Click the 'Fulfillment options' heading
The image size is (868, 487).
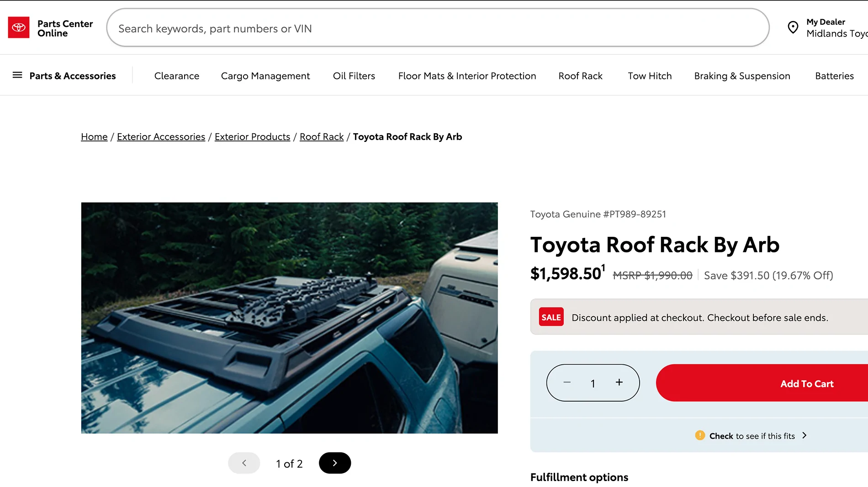coord(579,477)
